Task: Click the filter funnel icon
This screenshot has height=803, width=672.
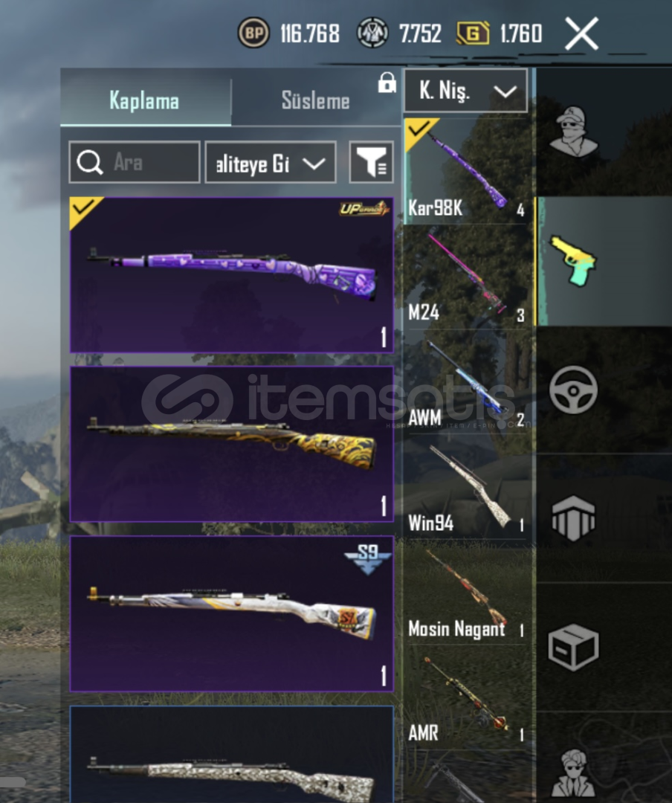Action: point(372,162)
